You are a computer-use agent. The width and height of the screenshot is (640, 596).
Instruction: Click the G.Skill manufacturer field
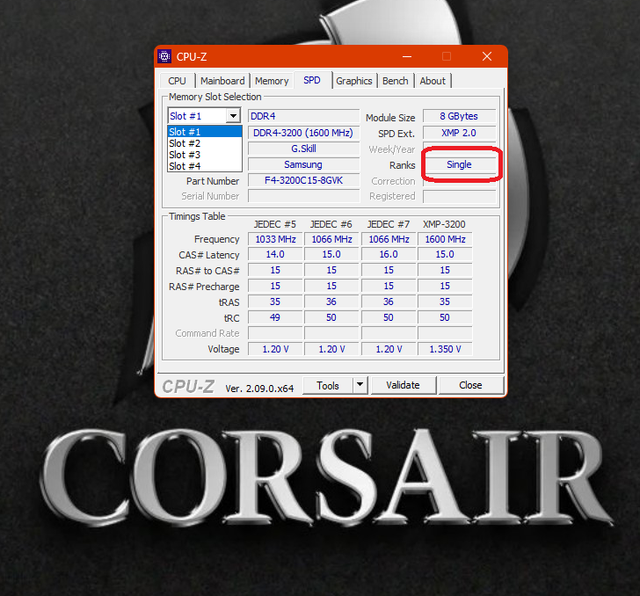[304, 149]
